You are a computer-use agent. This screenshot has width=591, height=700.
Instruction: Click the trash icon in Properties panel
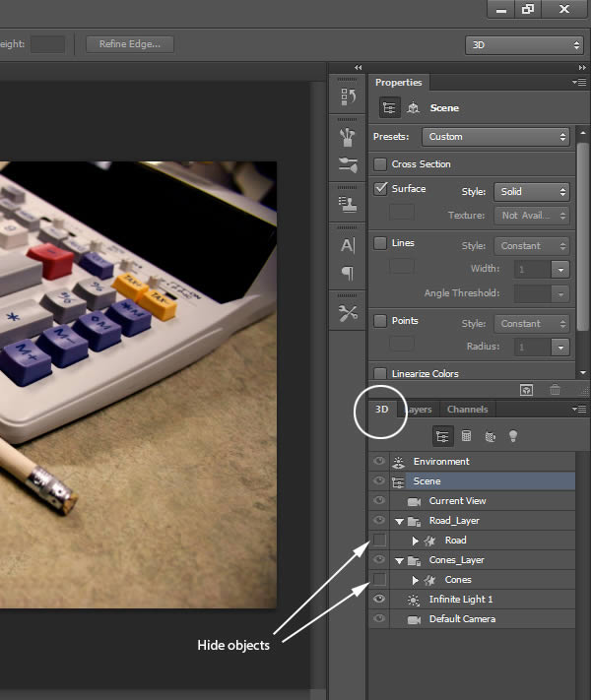[x=555, y=390]
